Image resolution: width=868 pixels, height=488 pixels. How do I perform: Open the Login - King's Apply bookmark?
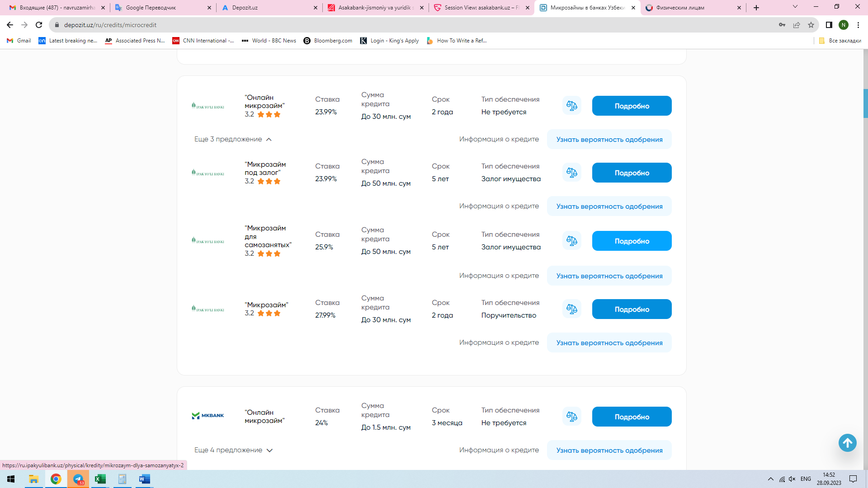click(x=389, y=41)
